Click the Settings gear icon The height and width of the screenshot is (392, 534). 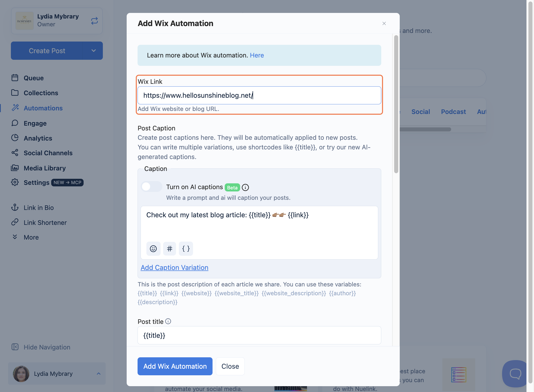point(15,182)
